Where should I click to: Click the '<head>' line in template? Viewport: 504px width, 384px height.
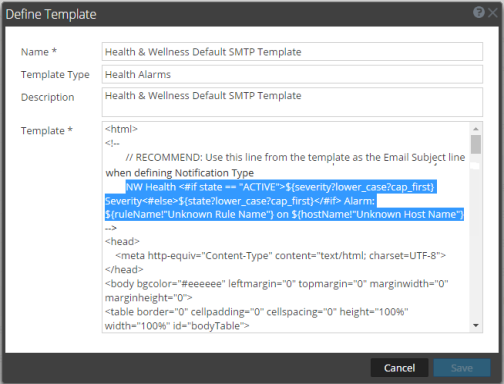coord(122,241)
